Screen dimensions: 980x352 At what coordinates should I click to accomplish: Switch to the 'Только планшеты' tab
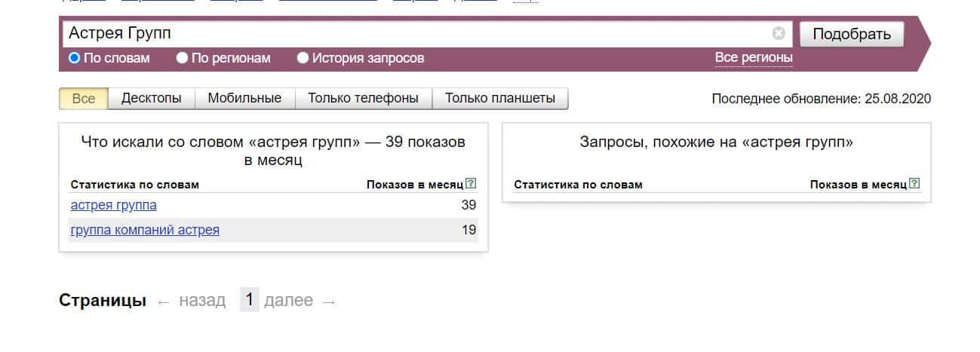click(x=499, y=99)
